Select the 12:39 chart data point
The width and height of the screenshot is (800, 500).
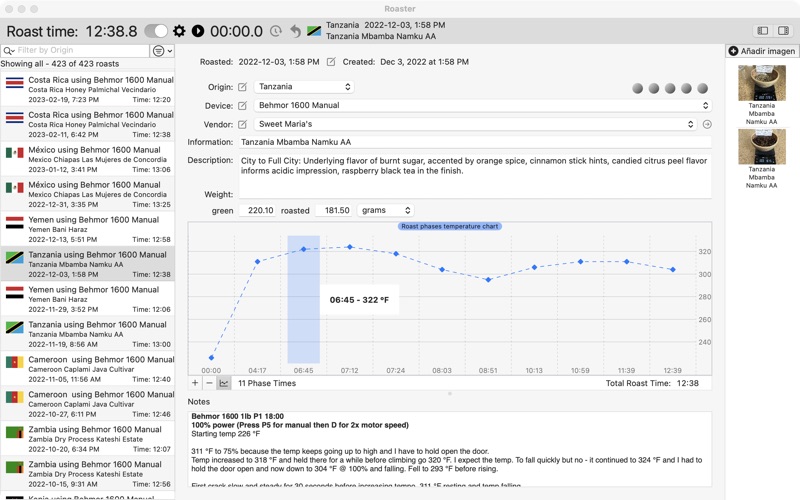click(x=673, y=269)
